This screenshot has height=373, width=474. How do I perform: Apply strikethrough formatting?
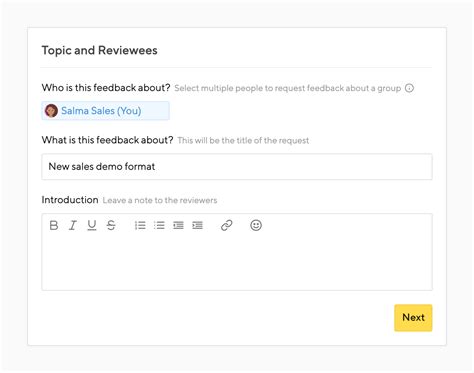click(x=111, y=225)
